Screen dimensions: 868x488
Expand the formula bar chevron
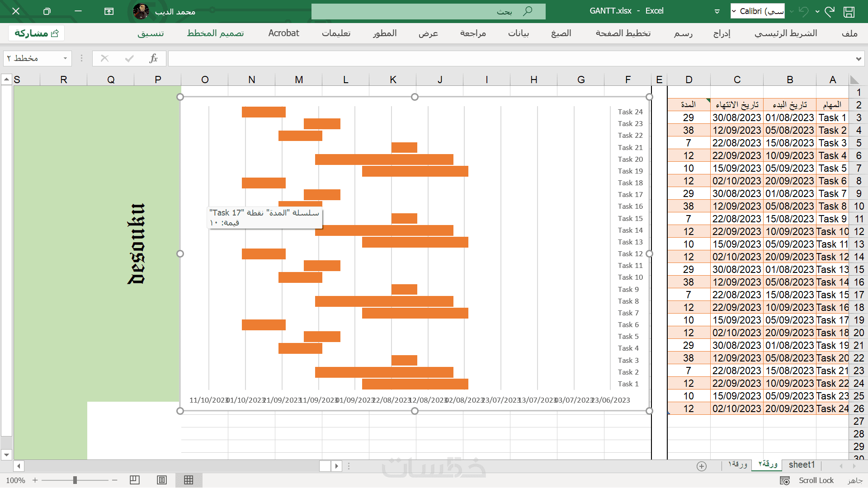(858, 59)
